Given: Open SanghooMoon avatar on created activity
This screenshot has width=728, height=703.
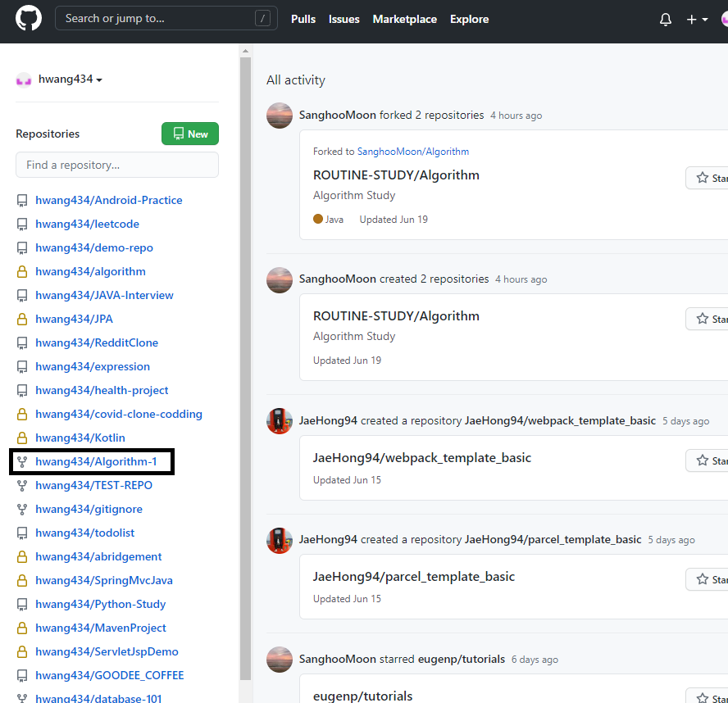Looking at the screenshot, I should click(280, 280).
